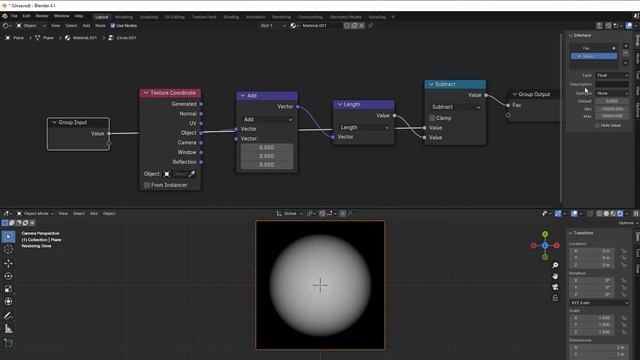Select the Measure tool in viewport
Viewport: 640px width, 360px height.
[8, 329]
